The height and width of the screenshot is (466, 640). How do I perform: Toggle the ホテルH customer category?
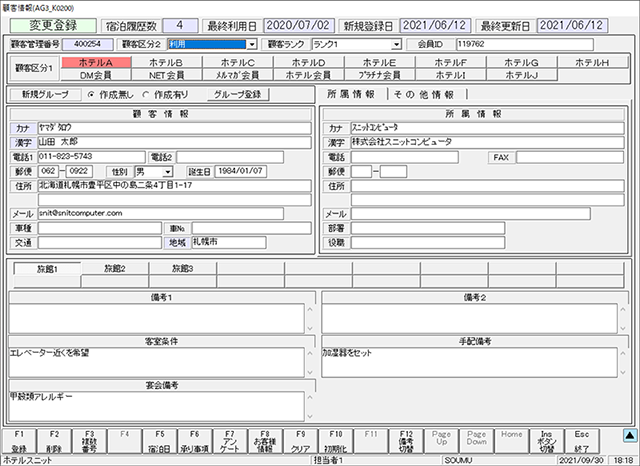pyautogui.click(x=593, y=62)
